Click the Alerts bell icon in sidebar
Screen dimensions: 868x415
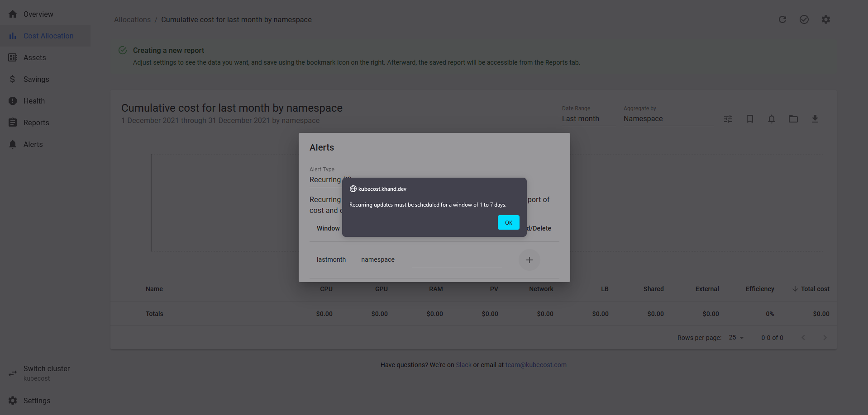pos(13,144)
